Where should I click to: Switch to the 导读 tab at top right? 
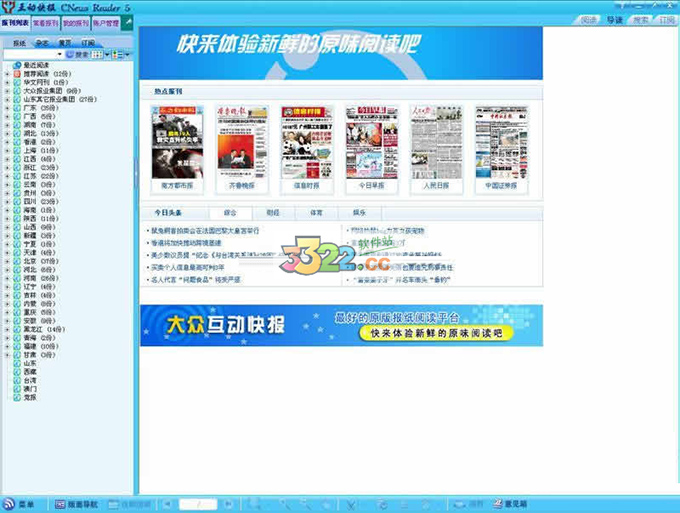click(614, 20)
